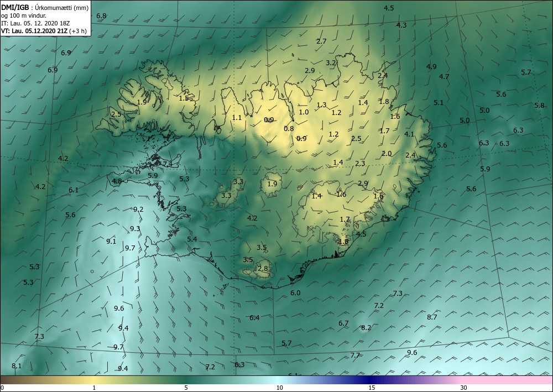Click the 7.7 value near bottom
The height and width of the screenshot is (392, 553).
coord(355,355)
